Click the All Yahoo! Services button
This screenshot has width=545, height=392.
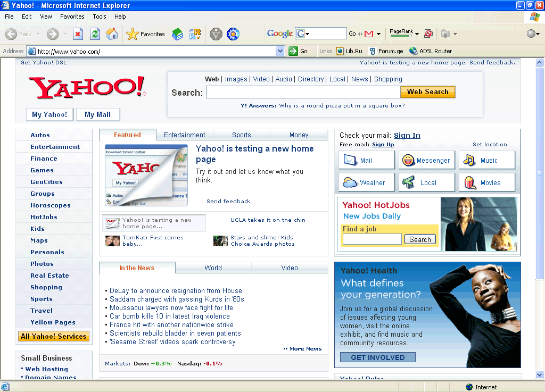[x=54, y=336]
